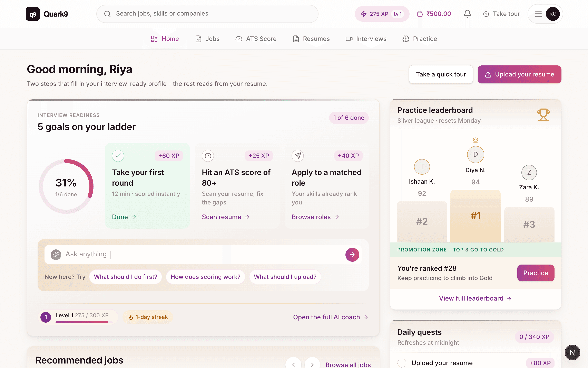This screenshot has width=588, height=368.
Task: Click Scan resume link
Action: tap(225, 217)
